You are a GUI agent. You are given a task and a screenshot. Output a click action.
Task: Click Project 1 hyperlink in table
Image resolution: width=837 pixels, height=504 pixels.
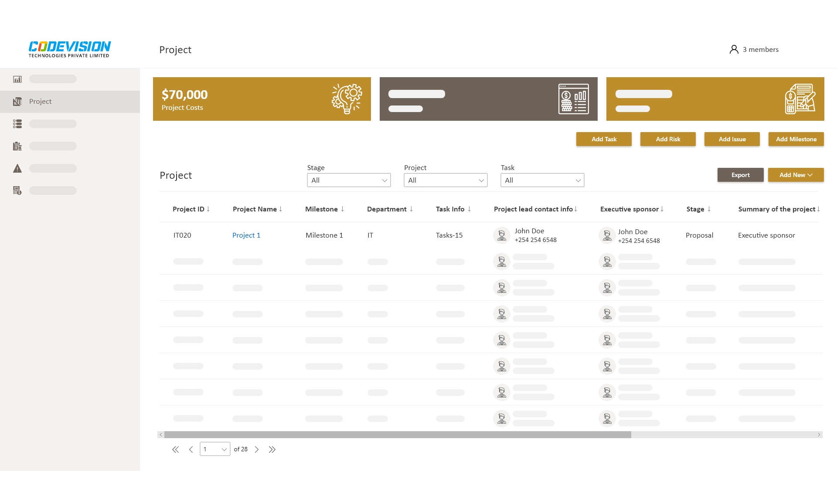click(x=247, y=235)
